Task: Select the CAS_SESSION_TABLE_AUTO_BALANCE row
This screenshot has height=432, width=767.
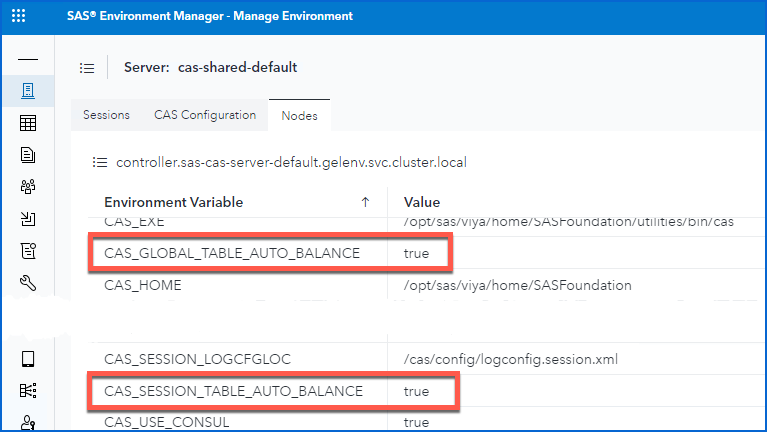Action: click(233, 391)
